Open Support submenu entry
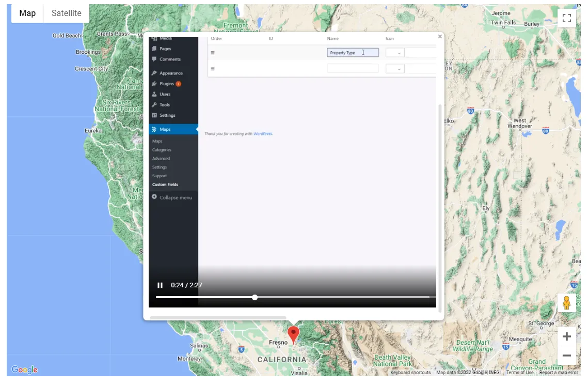This screenshot has height=385, width=588. click(160, 176)
